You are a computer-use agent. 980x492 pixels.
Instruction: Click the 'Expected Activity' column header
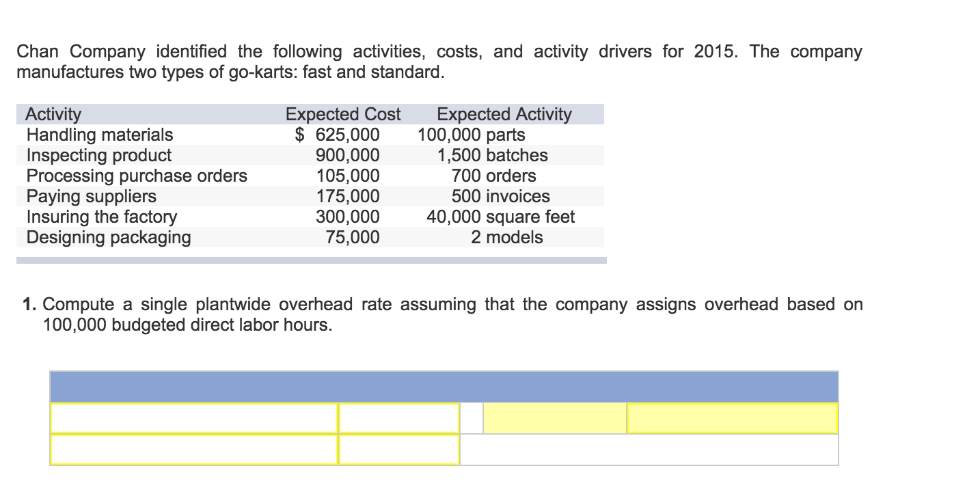click(x=504, y=114)
